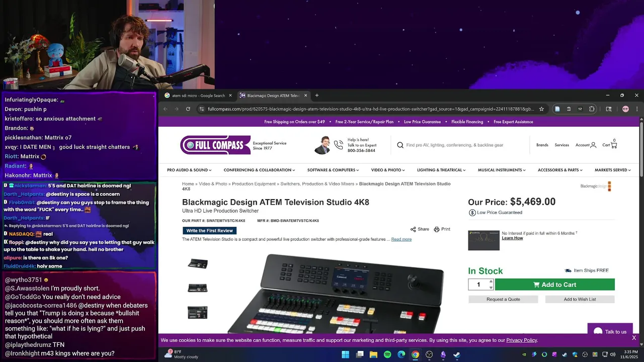Click the trash-bin extension icon in toolbar
Viewport: 644px width, 362px height.
[569, 109]
